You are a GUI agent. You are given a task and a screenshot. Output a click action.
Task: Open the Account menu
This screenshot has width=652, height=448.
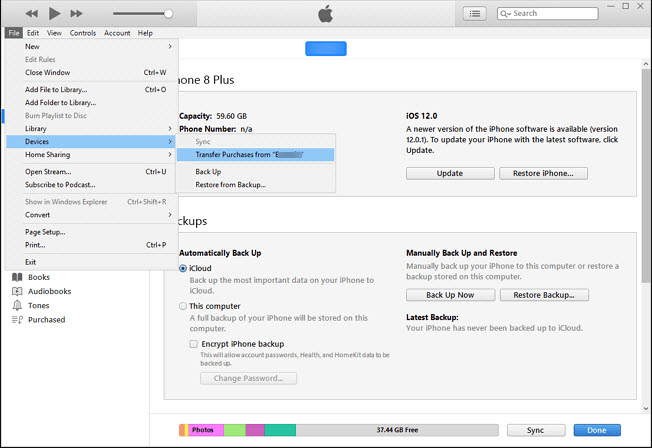[x=117, y=33]
